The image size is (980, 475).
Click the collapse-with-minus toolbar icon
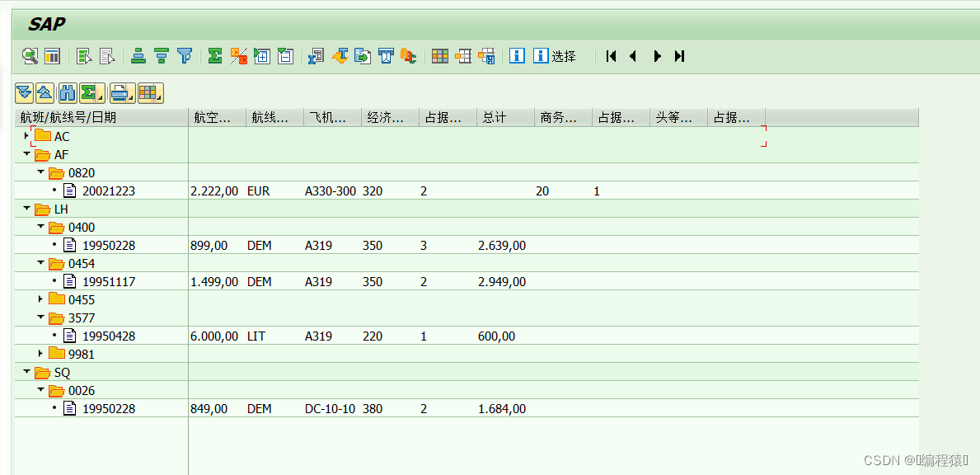click(285, 56)
